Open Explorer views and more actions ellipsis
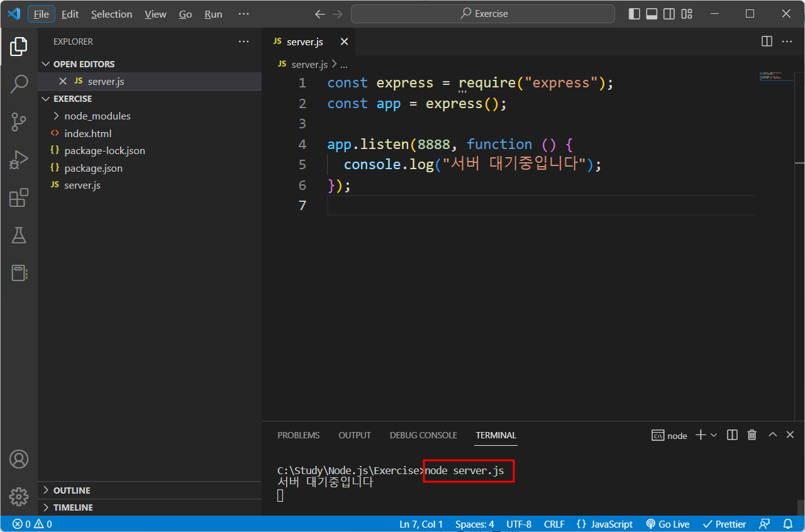Viewport: 805px width, 532px height. [x=244, y=42]
